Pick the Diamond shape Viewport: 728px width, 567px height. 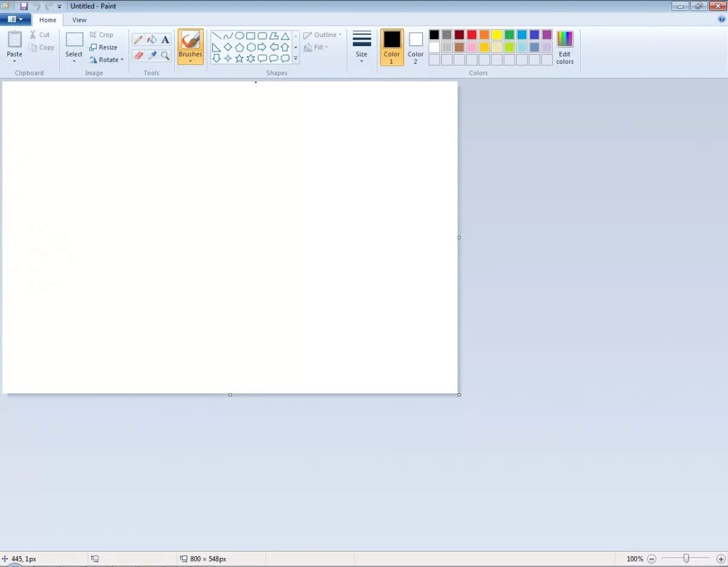(x=228, y=47)
